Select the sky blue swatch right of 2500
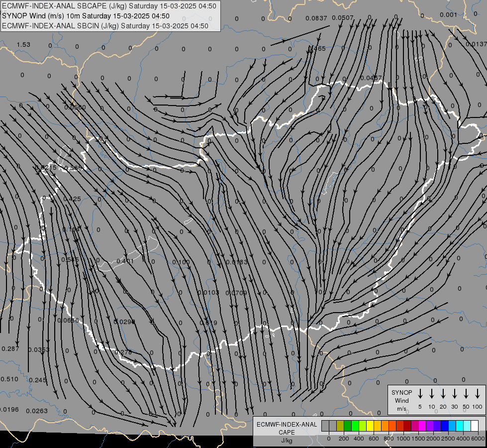 (x=452, y=426)
